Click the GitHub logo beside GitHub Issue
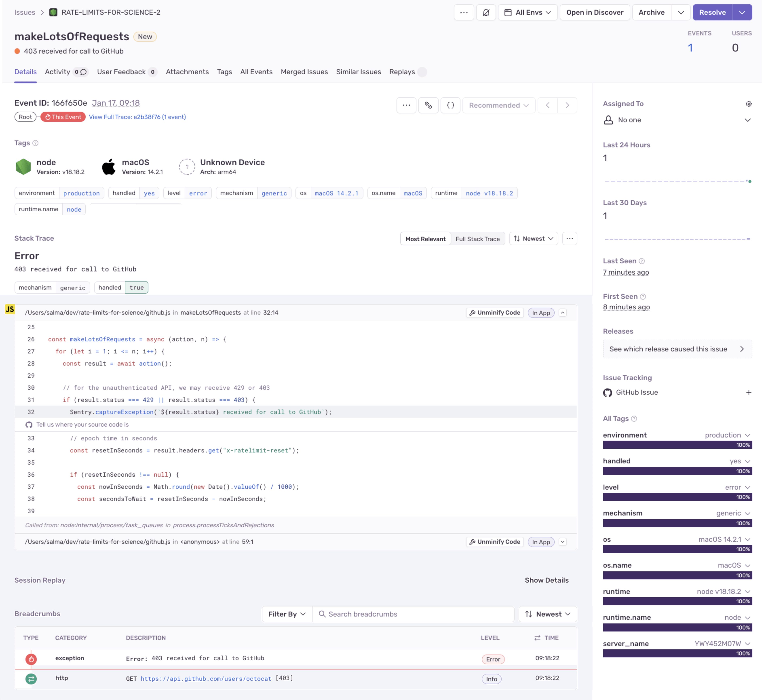 click(x=608, y=393)
